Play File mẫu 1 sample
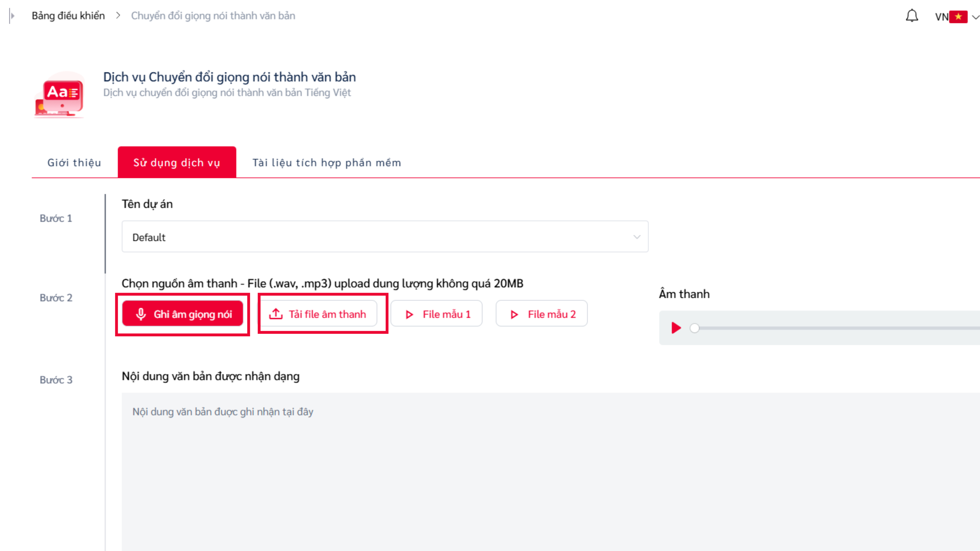 pos(436,314)
